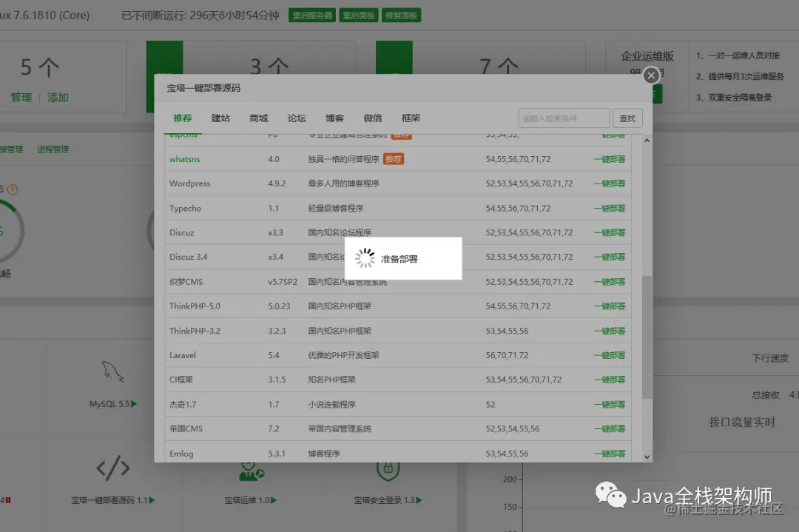Click the ThinkPHP-5.0 row name

coord(195,306)
